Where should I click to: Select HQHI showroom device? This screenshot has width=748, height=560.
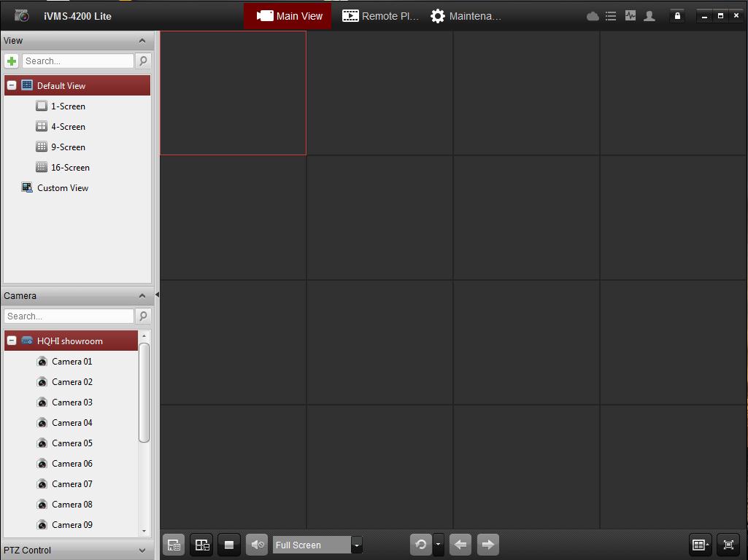(x=71, y=341)
